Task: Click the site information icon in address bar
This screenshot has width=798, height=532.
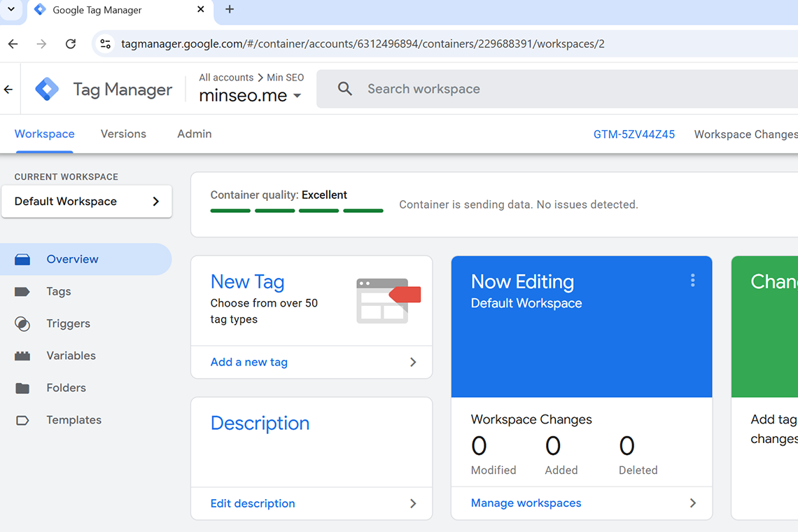Action: pyautogui.click(x=106, y=44)
